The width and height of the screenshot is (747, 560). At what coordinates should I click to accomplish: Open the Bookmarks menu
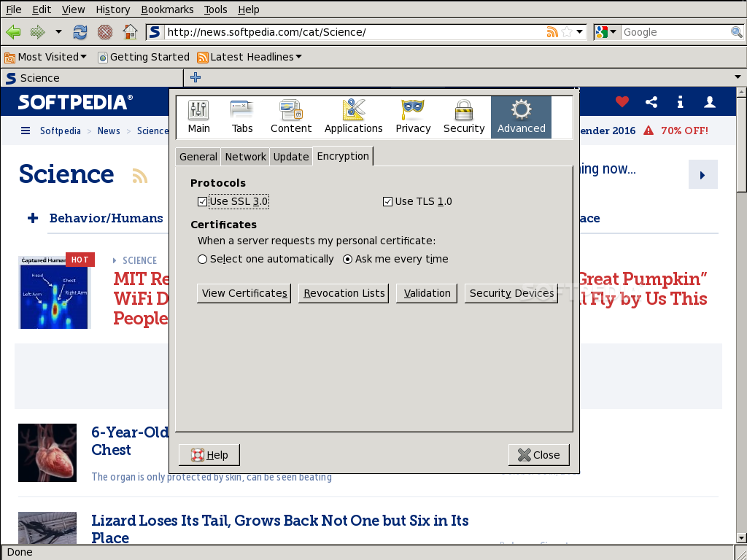click(x=167, y=9)
